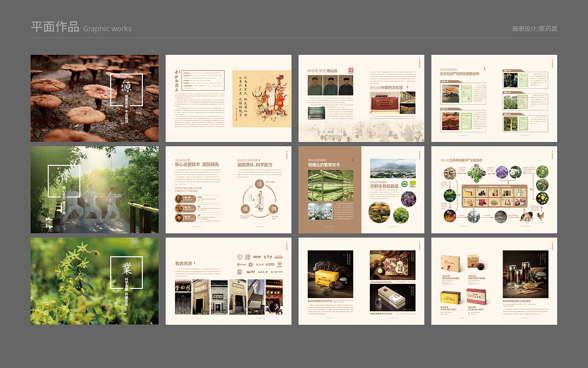Image resolution: width=588 pixels, height=368 pixels.
Task: Click the 寿仙谷中医药文化馆 heading
Action: [386, 87]
